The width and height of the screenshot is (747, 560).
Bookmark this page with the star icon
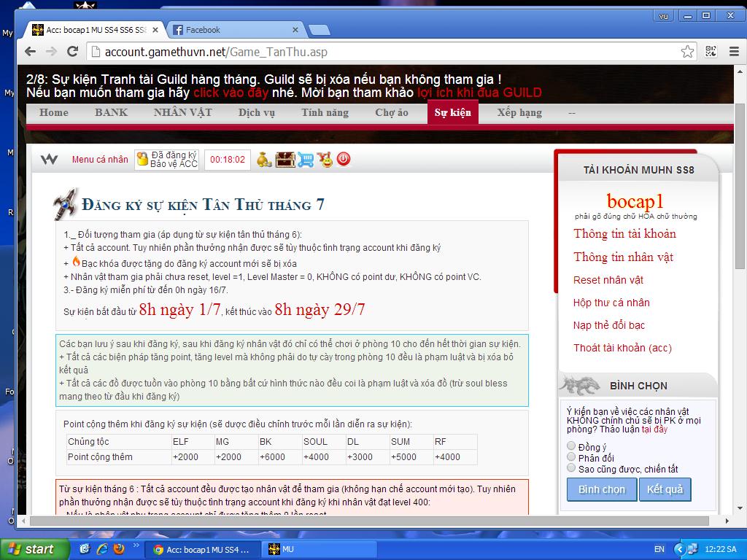tap(687, 52)
